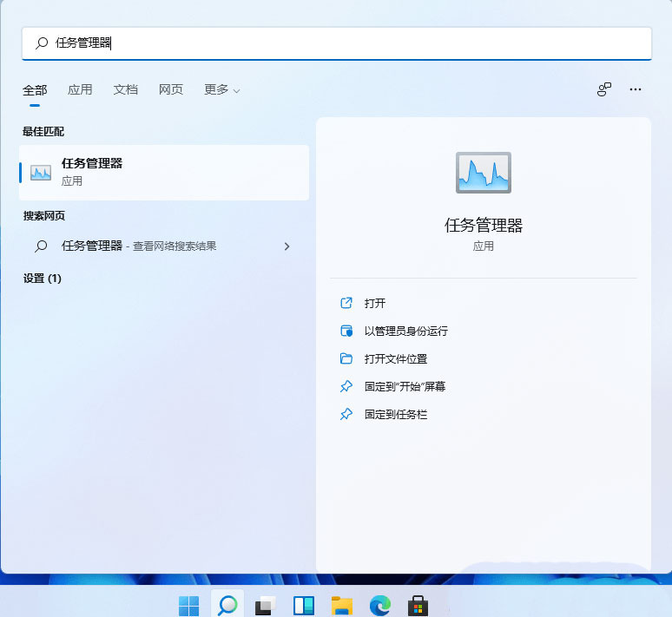Click the pin icon beside 固定到"开始"屏幕
Screen dimensions: 672x617
pos(346,386)
